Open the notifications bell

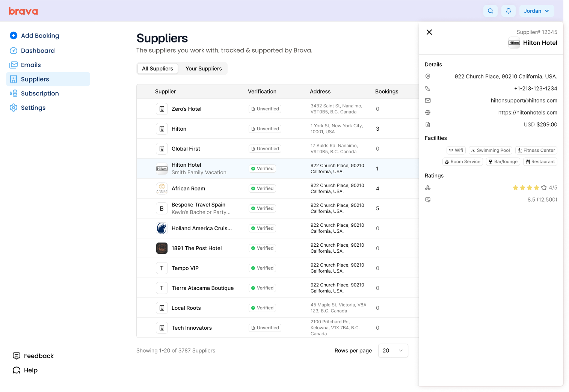point(508,11)
